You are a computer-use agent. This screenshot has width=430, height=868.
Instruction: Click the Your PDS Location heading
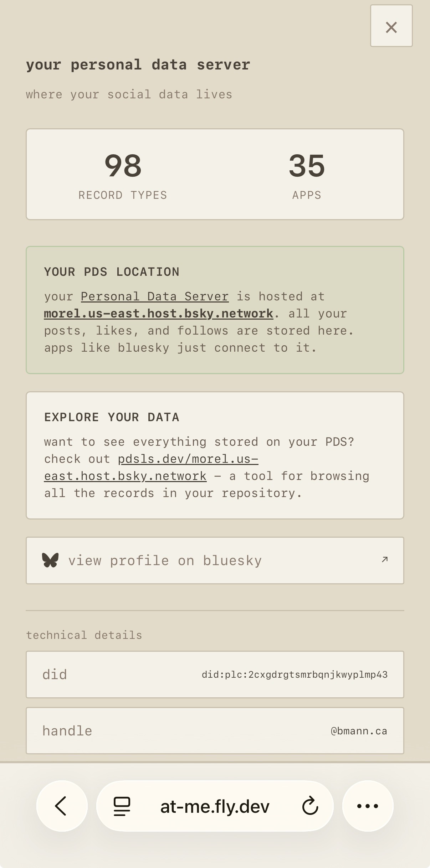(112, 272)
